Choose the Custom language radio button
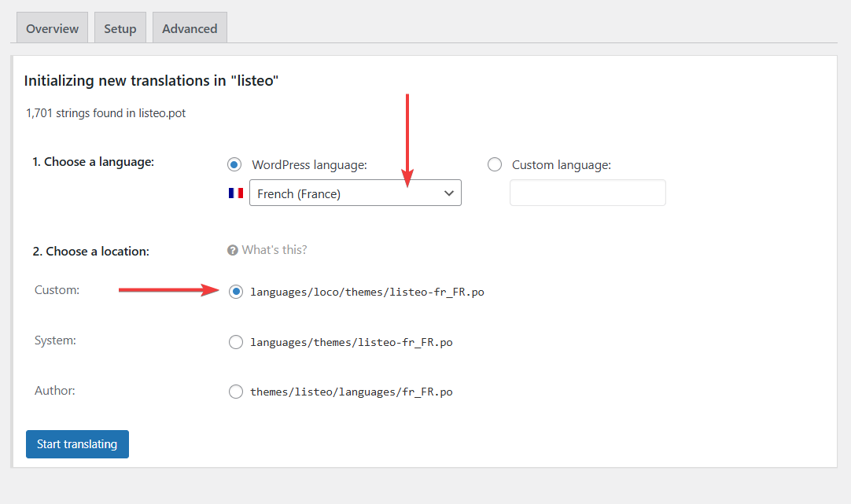The height and width of the screenshot is (504, 851). point(495,165)
